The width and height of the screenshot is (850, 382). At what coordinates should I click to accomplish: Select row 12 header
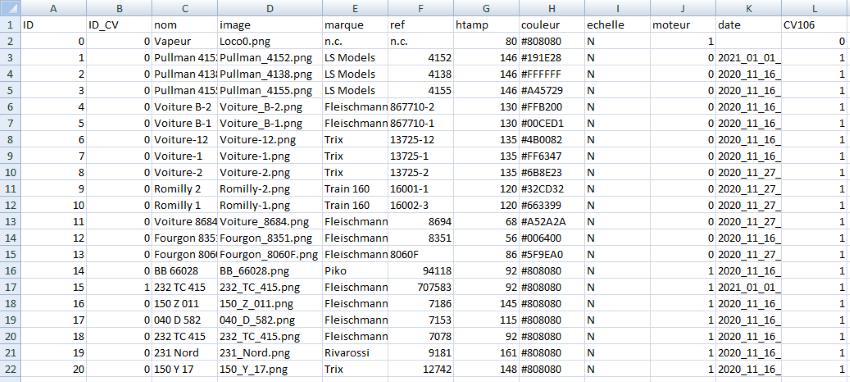pyautogui.click(x=10, y=205)
